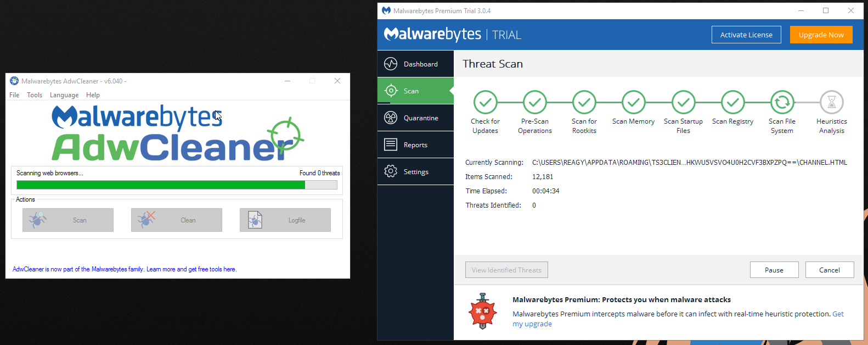The height and width of the screenshot is (345, 868).
Task: Open Settings in Malwarebytes sidebar
Action: click(415, 171)
